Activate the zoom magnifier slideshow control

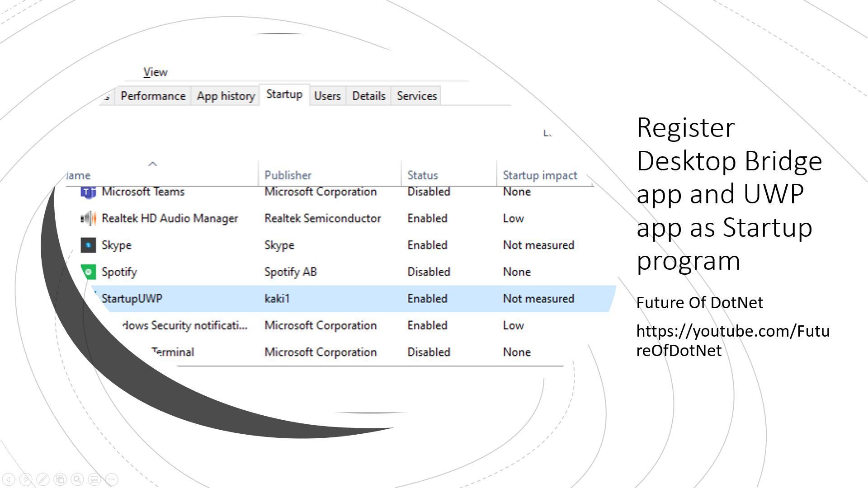point(77,479)
